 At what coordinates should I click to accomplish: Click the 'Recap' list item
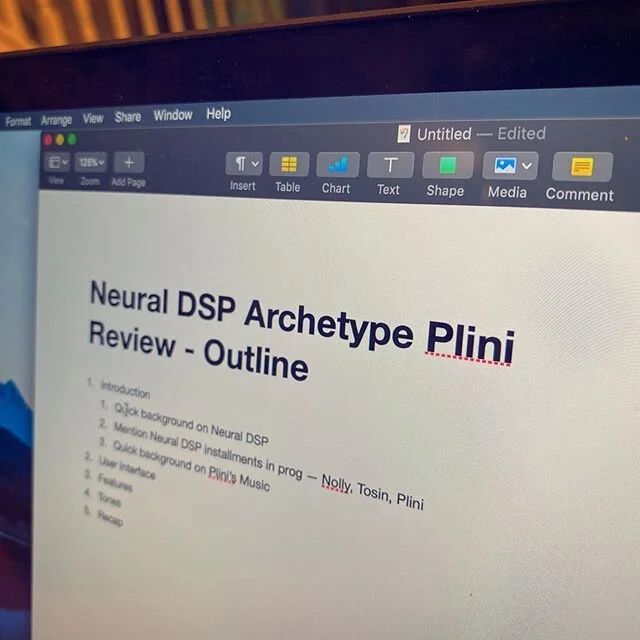click(x=110, y=517)
